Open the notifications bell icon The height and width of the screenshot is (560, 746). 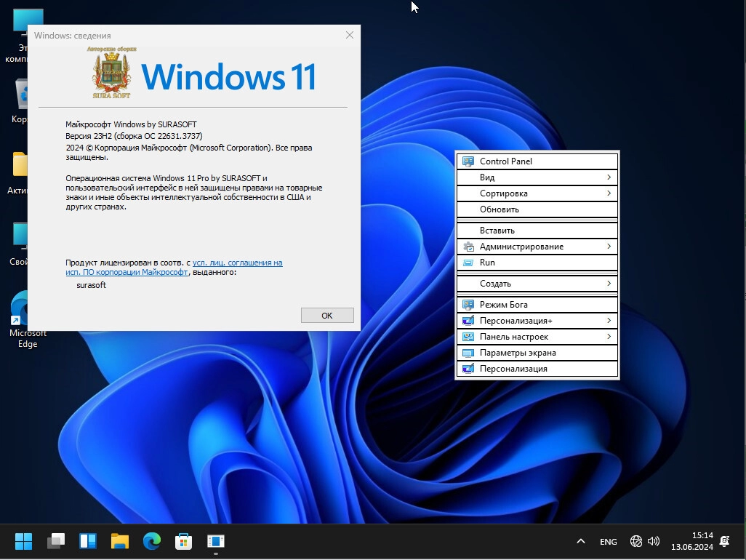pos(724,541)
